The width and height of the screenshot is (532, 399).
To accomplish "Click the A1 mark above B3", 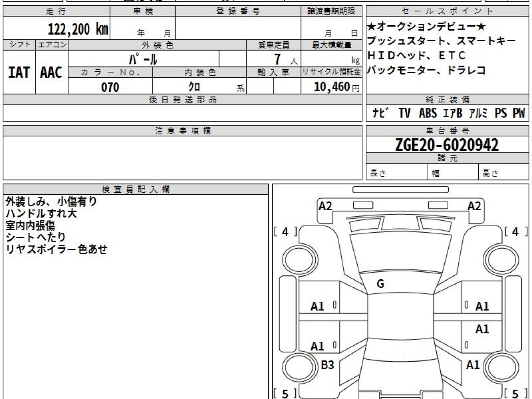I will click(317, 346).
